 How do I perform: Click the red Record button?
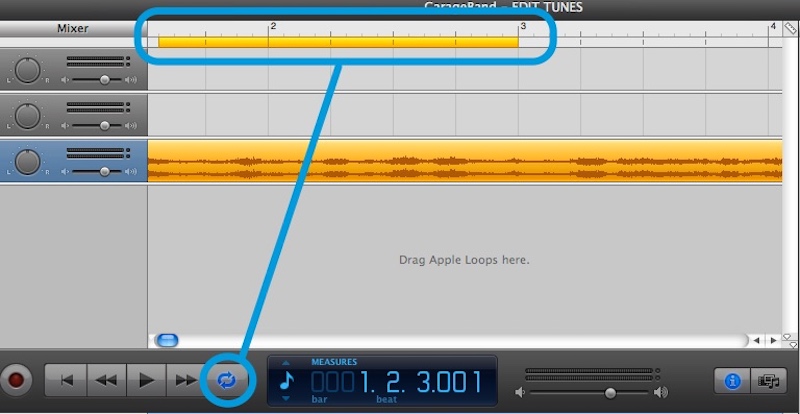point(16,380)
